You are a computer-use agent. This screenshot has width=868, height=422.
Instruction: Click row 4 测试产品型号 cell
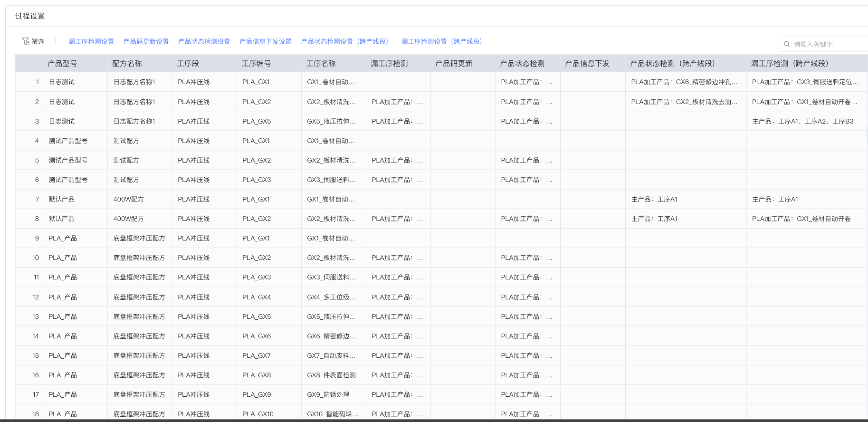pyautogui.click(x=68, y=141)
